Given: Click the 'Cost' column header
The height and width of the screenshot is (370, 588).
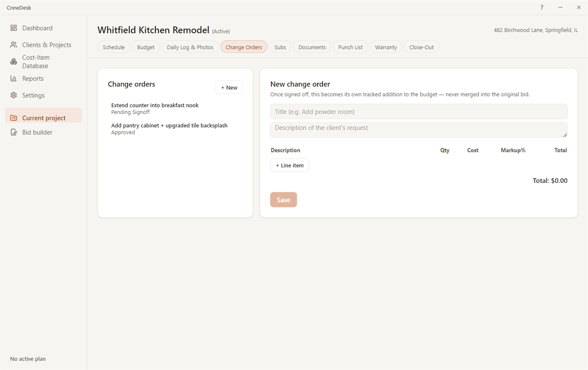Looking at the screenshot, I should pos(473,150).
